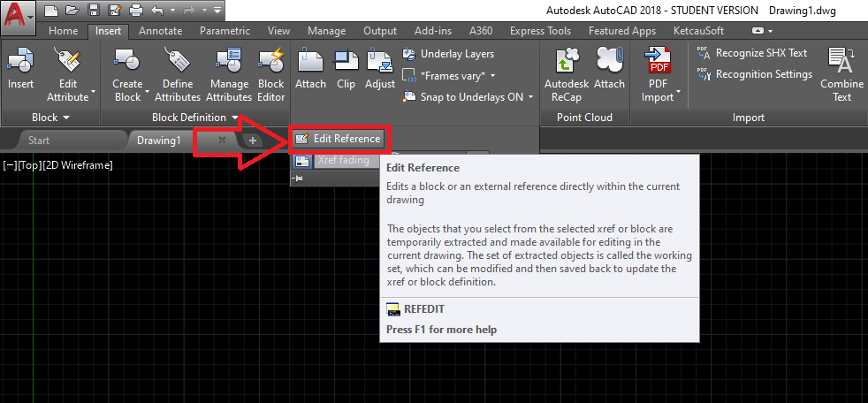
Task: Open the [Top] view control
Action: [x=30, y=164]
